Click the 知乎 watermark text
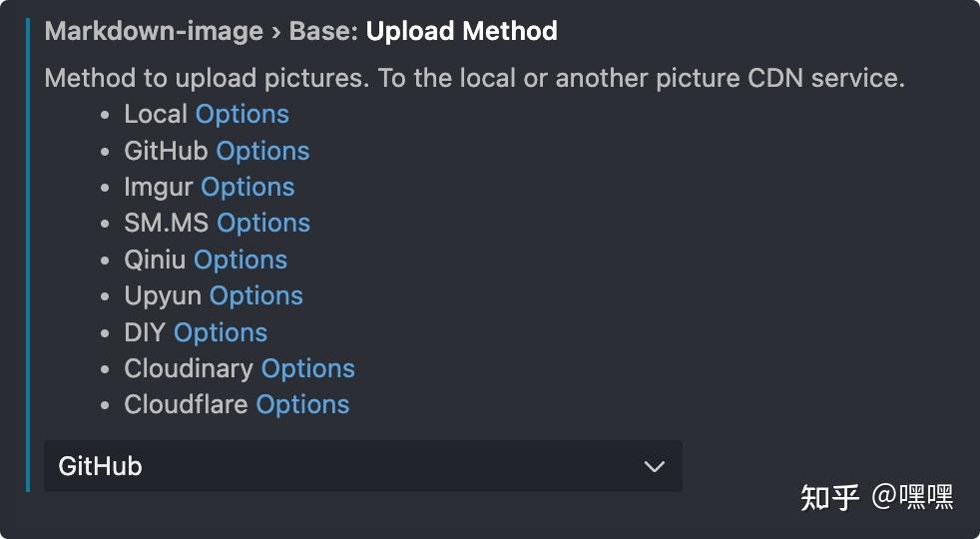The image size is (980, 539). point(829,496)
